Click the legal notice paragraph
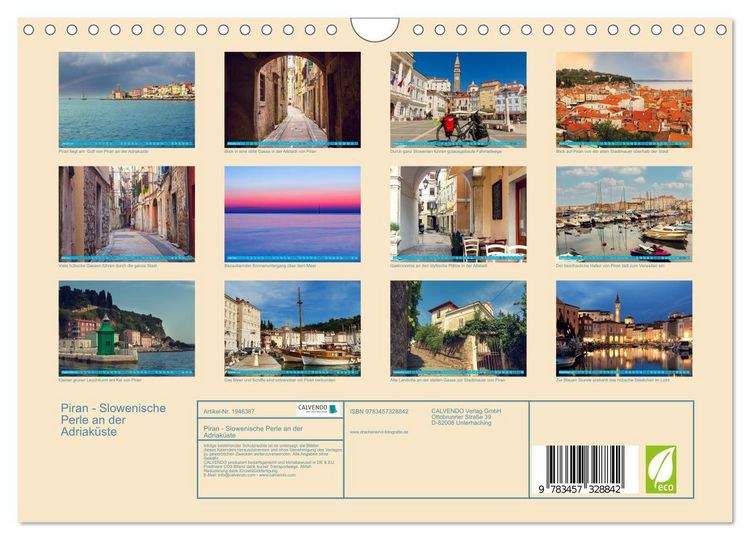This screenshot has height=540, width=750. [272, 460]
